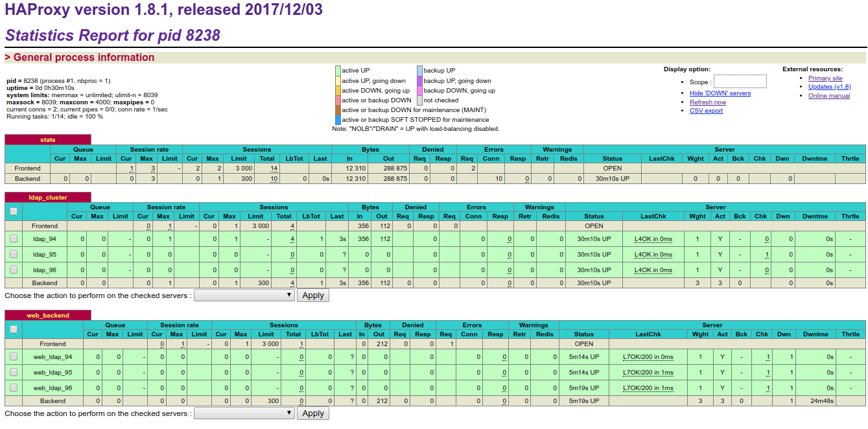868x429 pixels.
Task: Click Apply button under web_backend table
Action: (x=313, y=413)
